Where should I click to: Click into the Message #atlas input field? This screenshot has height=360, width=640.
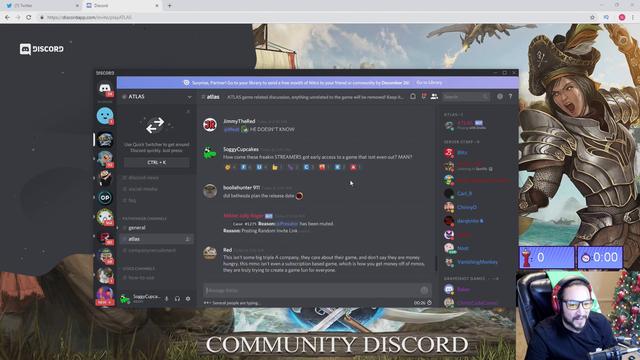pyautogui.click(x=312, y=290)
